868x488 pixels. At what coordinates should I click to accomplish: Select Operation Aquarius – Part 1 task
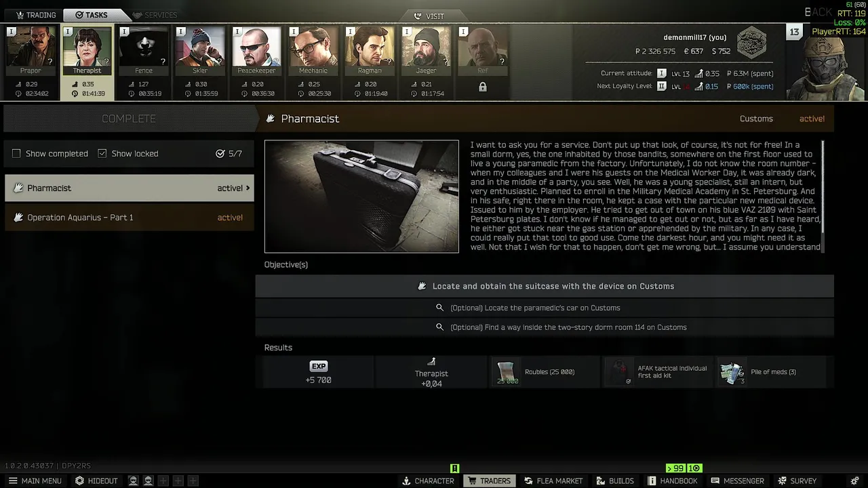coord(130,218)
